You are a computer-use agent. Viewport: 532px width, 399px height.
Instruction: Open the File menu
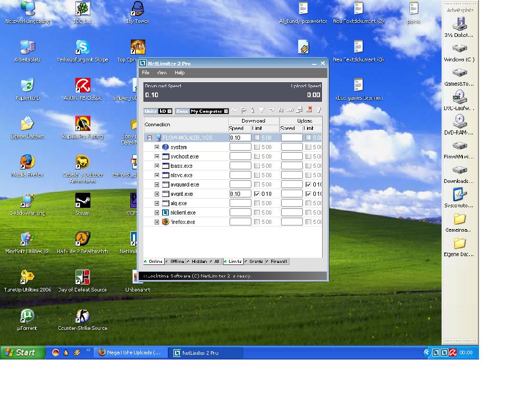point(145,73)
